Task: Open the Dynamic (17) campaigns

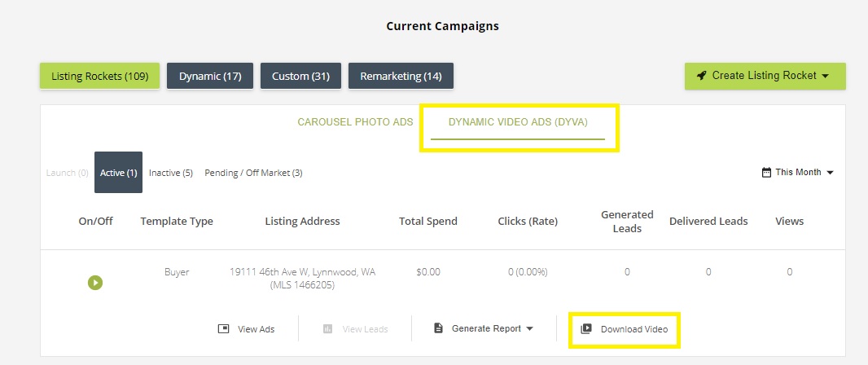Action: coord(210,77)
